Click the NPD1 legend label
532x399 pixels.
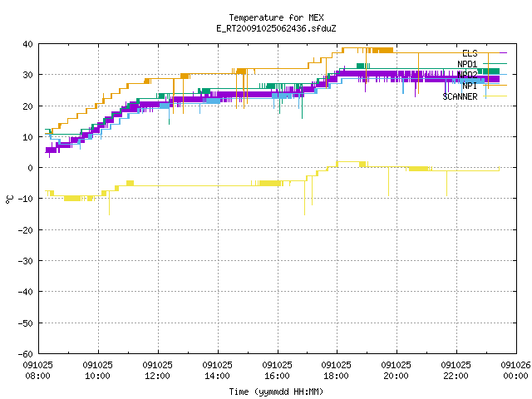(467, 64)
